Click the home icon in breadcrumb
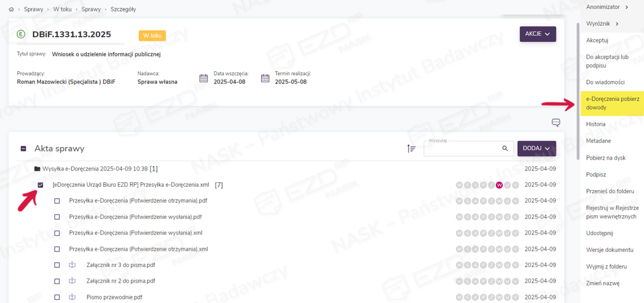This screenshot has width=644, height=303. 11,10
